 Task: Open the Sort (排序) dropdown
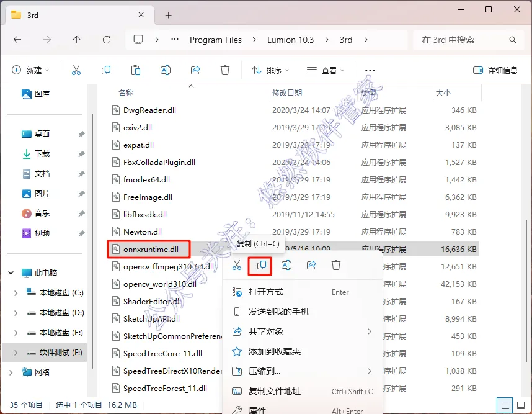coord(270,70)
